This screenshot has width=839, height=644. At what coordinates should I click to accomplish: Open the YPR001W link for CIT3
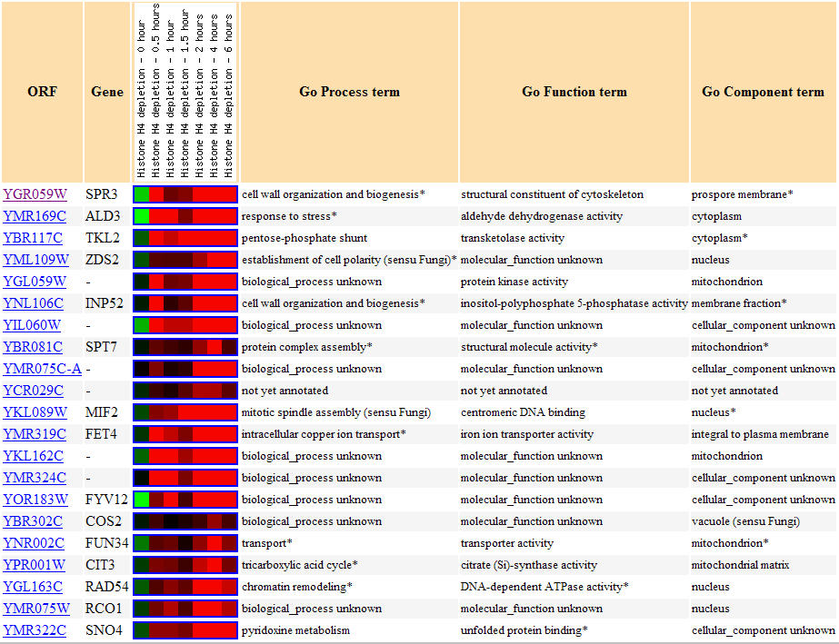tap(35, 565)
